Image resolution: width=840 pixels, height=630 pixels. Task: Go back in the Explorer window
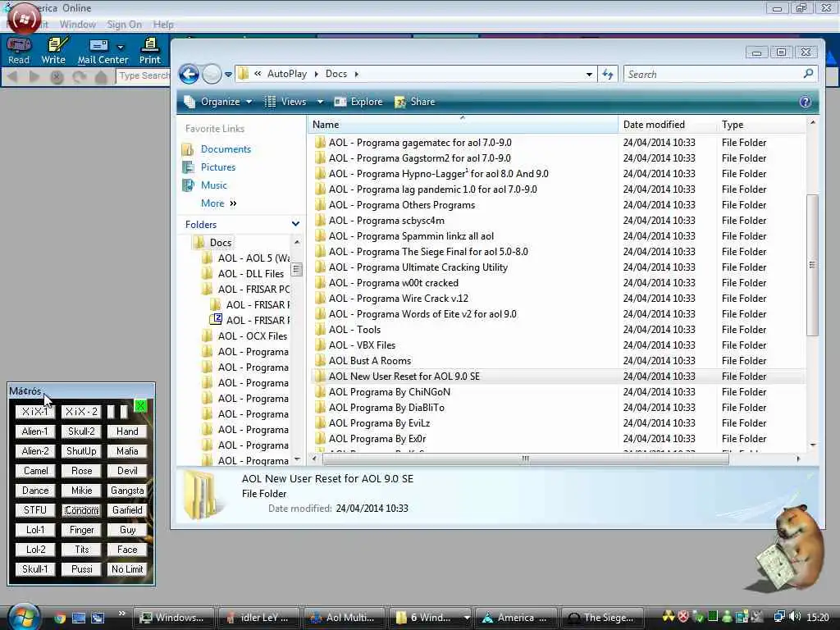[x=189, y=74]
